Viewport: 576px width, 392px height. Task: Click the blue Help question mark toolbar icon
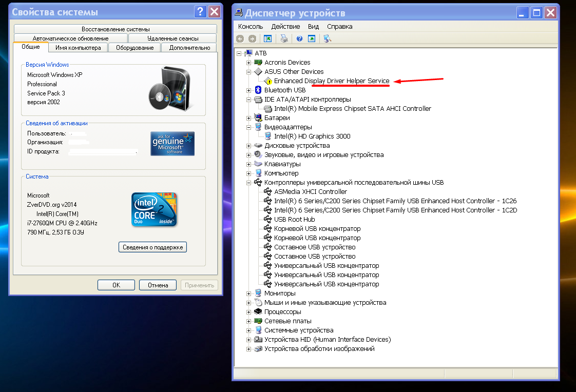pos(299,38)
